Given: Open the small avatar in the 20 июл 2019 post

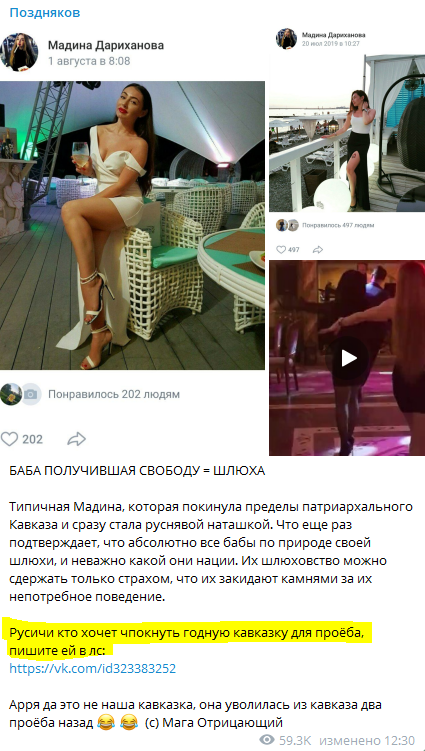Looking at the screenshot, I should (x=286, y=38).
